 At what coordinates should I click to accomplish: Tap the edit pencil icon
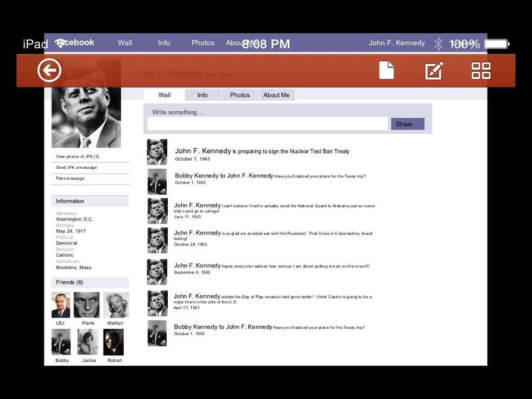coord(434,71)
